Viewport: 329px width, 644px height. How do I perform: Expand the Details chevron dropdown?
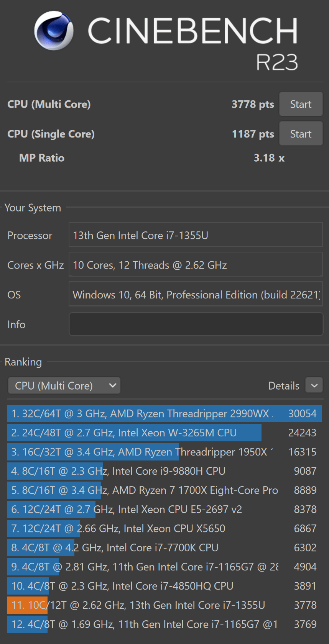[314, 385]
